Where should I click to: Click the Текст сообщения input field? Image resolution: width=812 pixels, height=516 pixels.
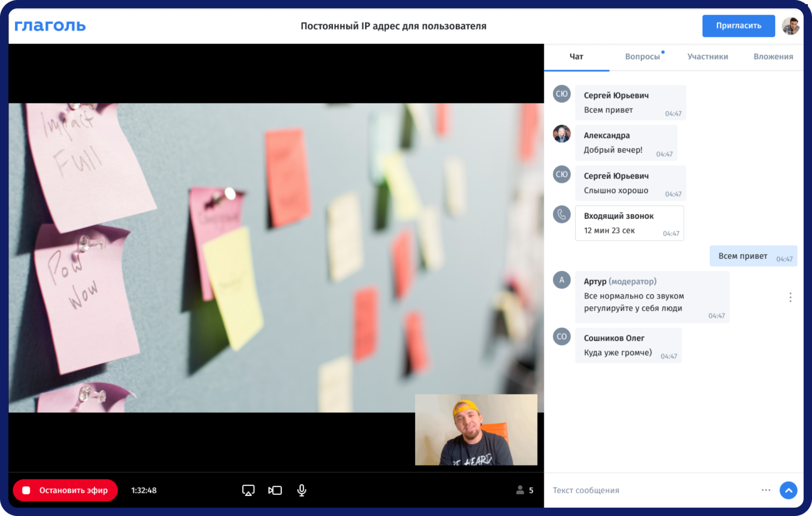click(x=652, y=490)
